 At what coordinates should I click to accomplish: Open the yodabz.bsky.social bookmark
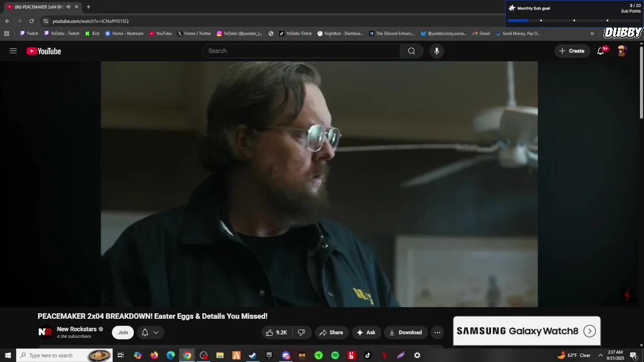coord(443,34)
